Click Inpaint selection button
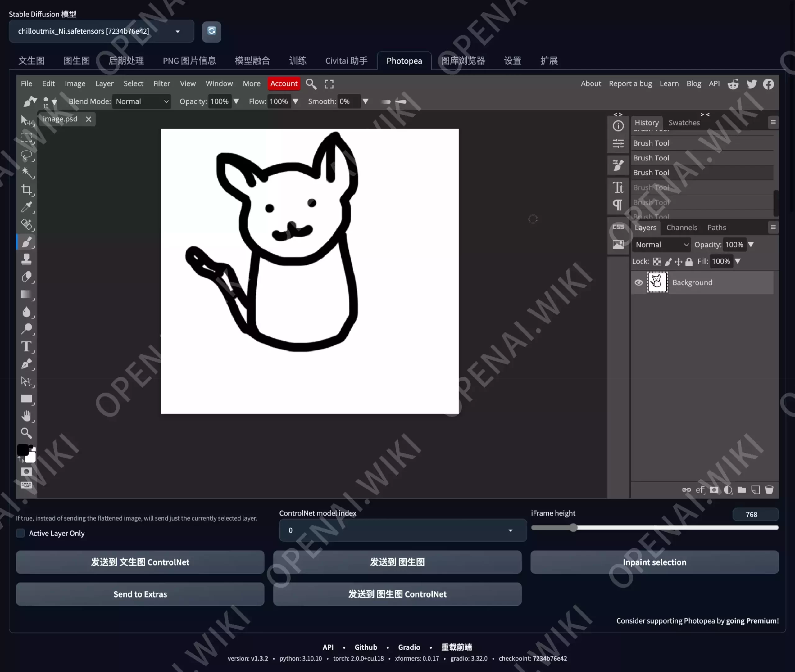The width and height of the screenshot is (795, 672). pyautogui.click(x=655, y=562)
